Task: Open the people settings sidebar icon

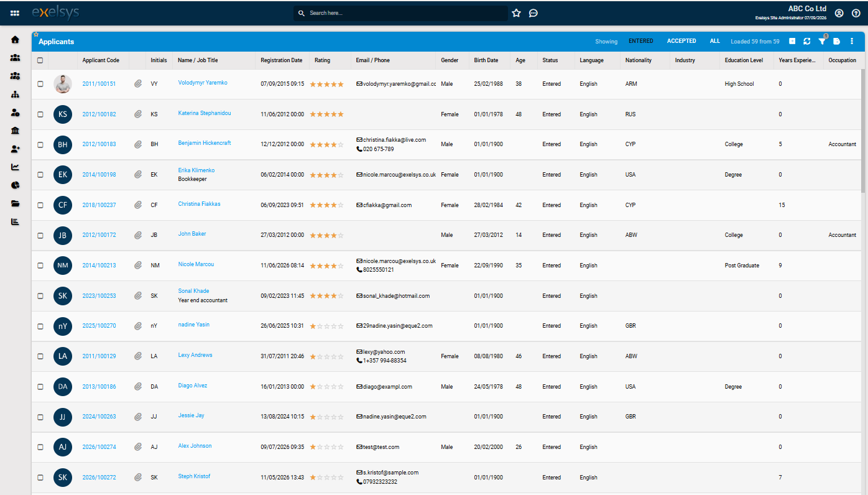Action: pyautogui.click(x=16, y=76)
